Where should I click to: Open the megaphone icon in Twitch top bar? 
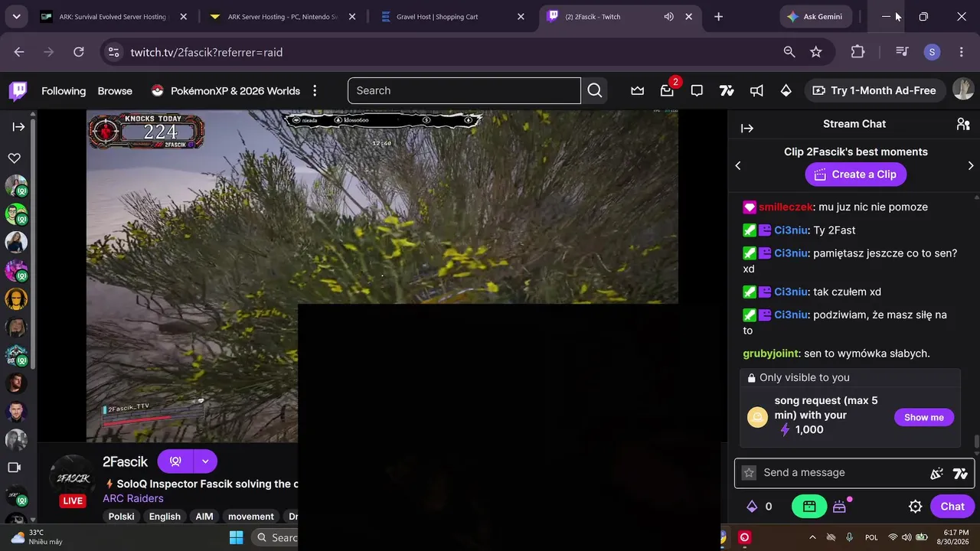(x=756, y=90)
